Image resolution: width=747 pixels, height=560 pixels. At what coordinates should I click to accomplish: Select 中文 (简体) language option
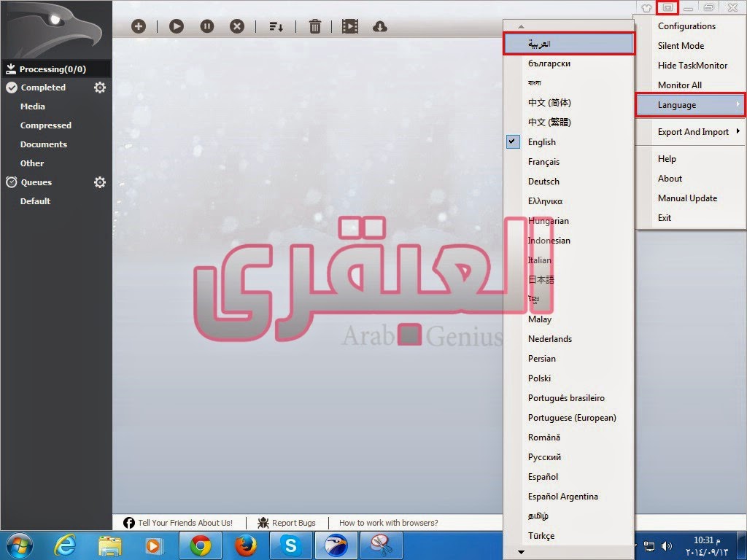pyautogui.click(x=569, y=102)
